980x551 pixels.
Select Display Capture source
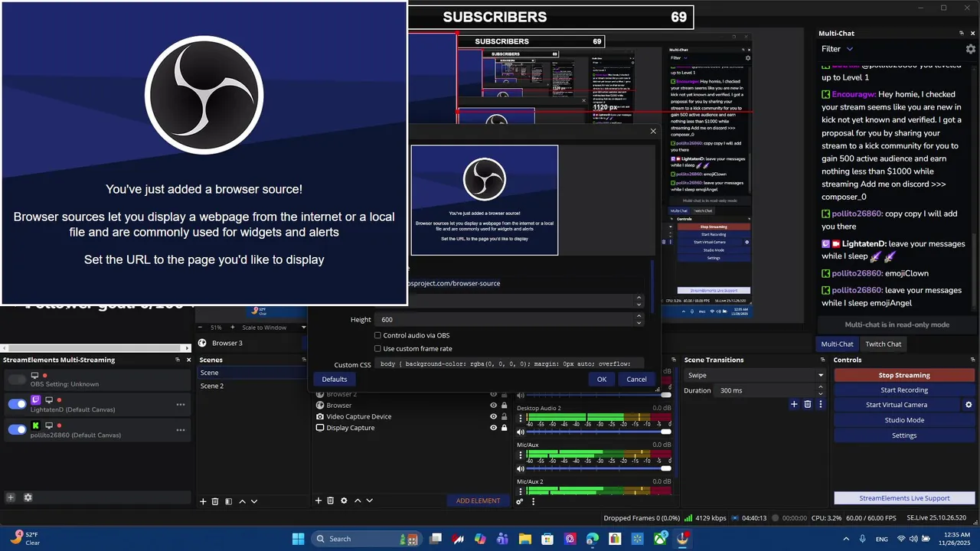click(351, 428)
